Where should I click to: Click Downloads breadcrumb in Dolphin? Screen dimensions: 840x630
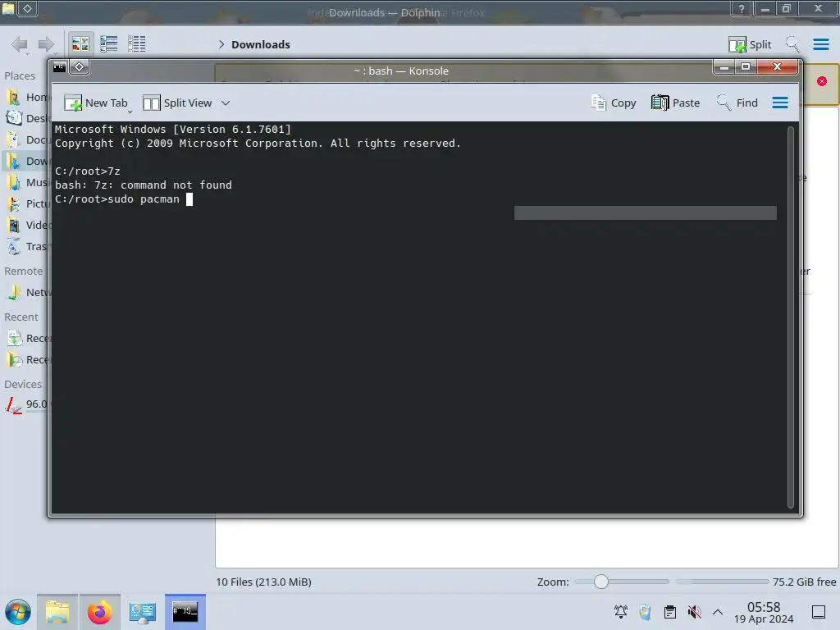pos(261,44)
